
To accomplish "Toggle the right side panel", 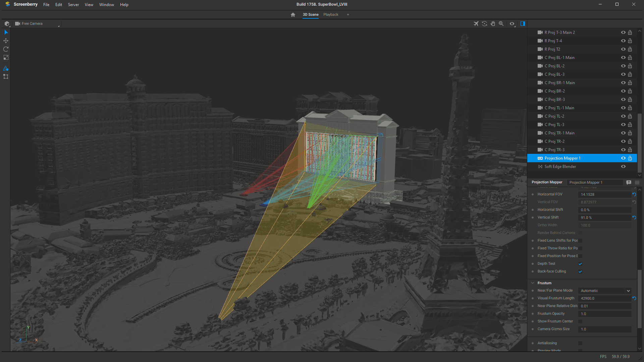I will click(523, 23).
